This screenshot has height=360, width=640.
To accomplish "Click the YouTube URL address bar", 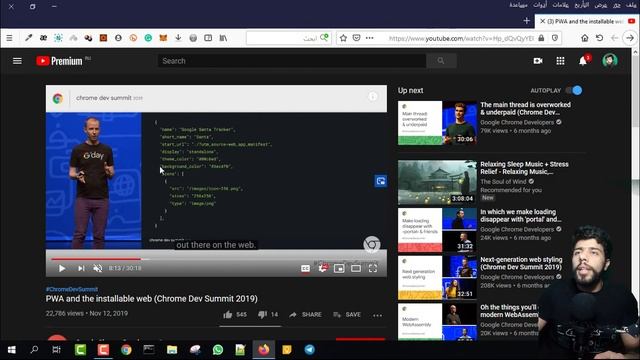I will (461, 38).
